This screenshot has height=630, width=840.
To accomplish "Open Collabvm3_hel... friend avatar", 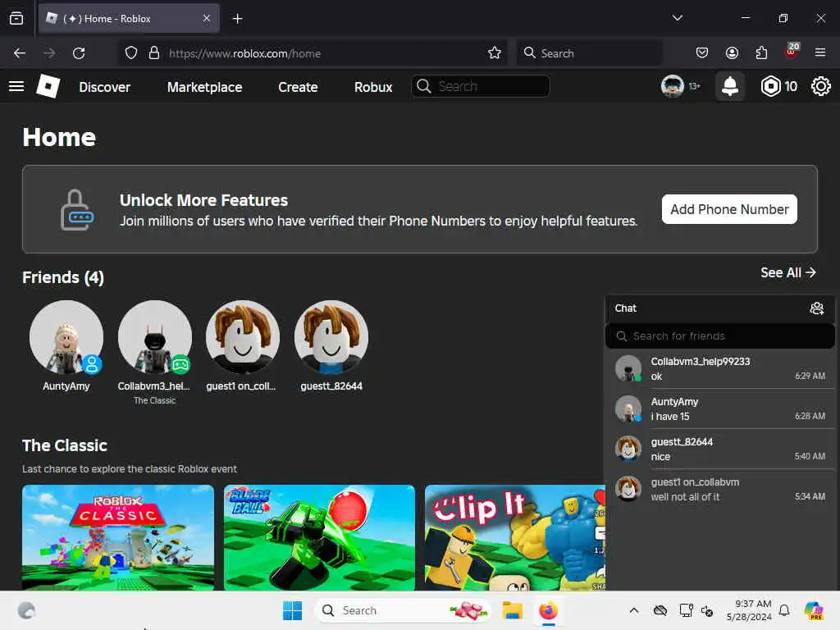I will (155, 337).
